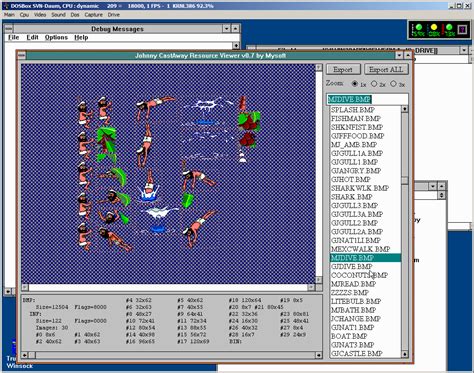Open the DOSBox Dos menu

click(x=75, y=15)
